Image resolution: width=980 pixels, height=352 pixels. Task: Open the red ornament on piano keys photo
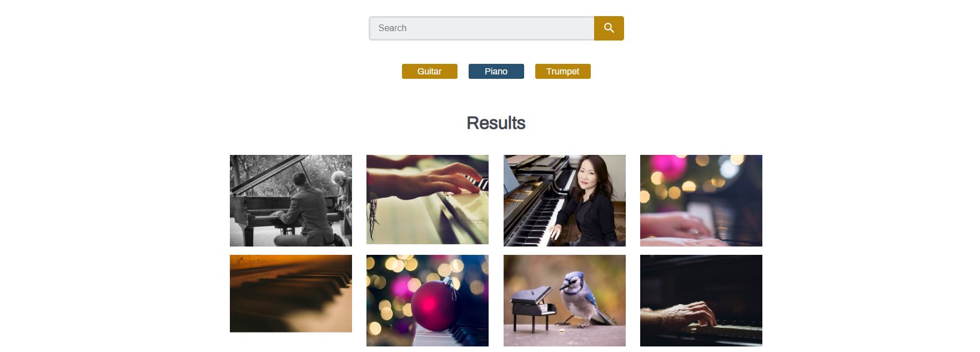428,300
